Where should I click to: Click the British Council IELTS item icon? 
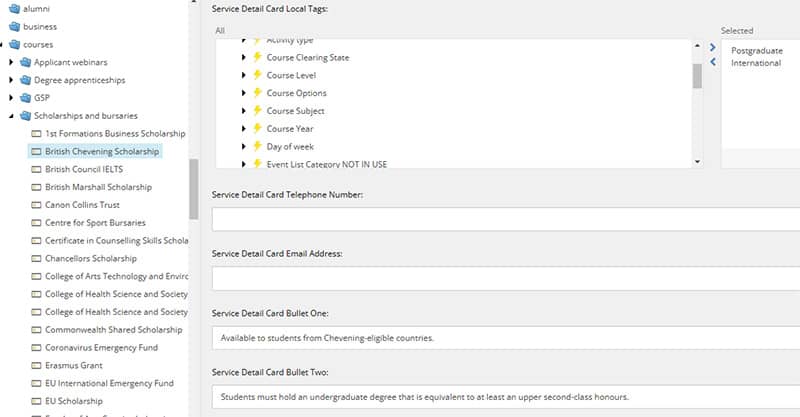[x=36, y=169]
